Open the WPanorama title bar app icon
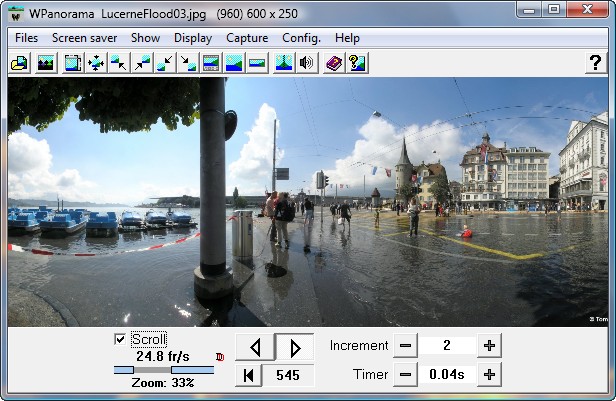The image size is (616, 401). 16,14
